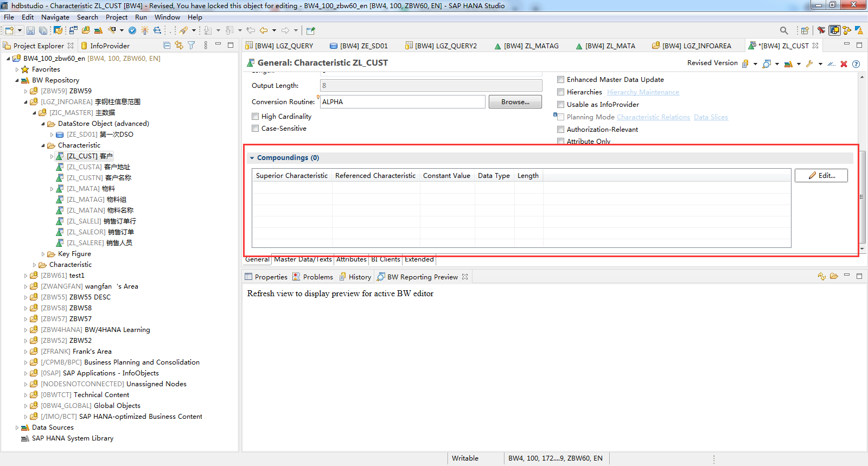Switch to the History view tab
The height and width of the screenshot is (466, 868).
pos(355,277)
